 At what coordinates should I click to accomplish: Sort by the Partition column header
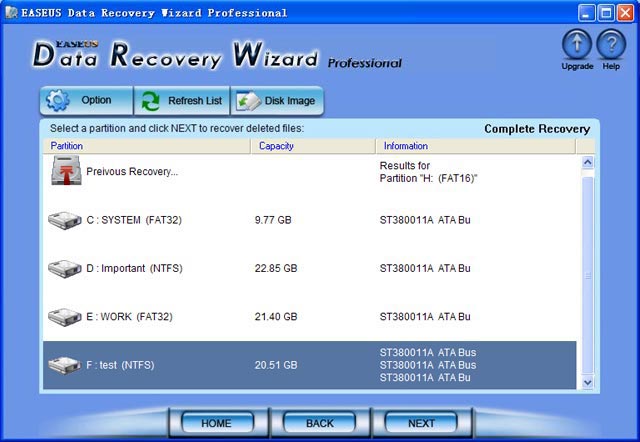coord(147,146)
